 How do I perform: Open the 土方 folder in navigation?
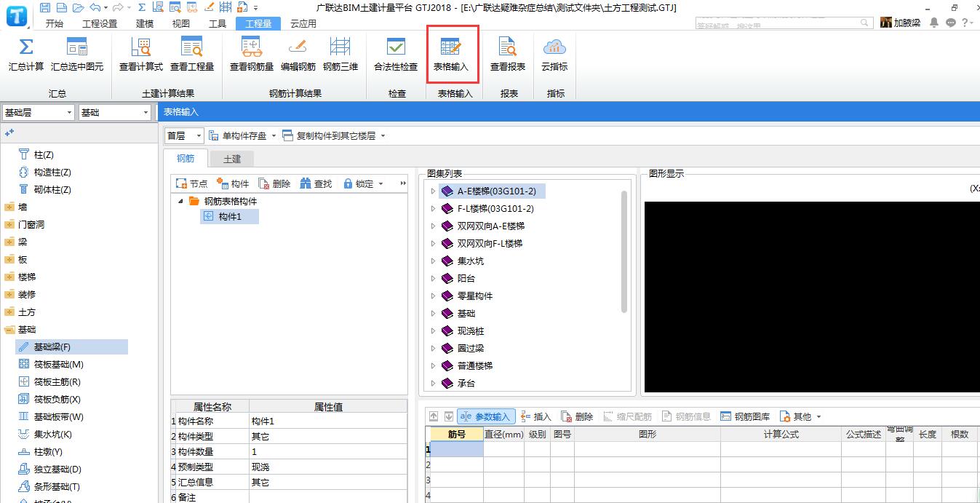point(20,312)
